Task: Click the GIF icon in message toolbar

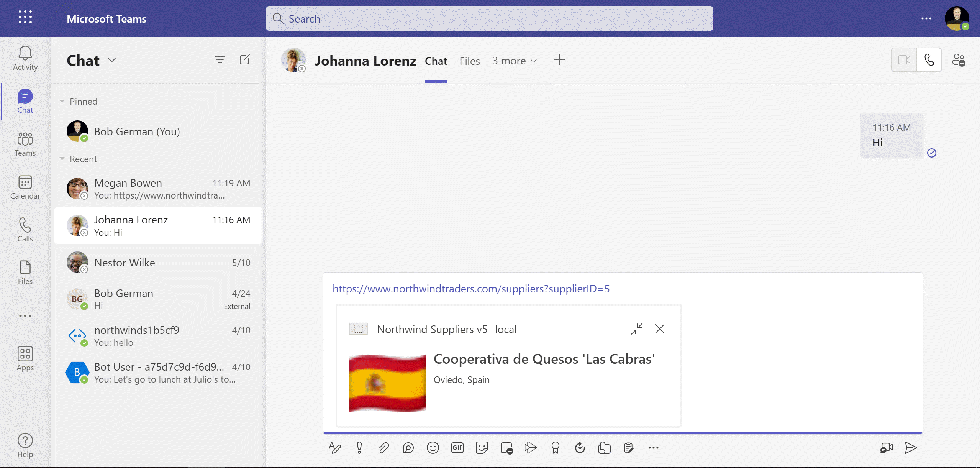Action: (x=457, y=447)
